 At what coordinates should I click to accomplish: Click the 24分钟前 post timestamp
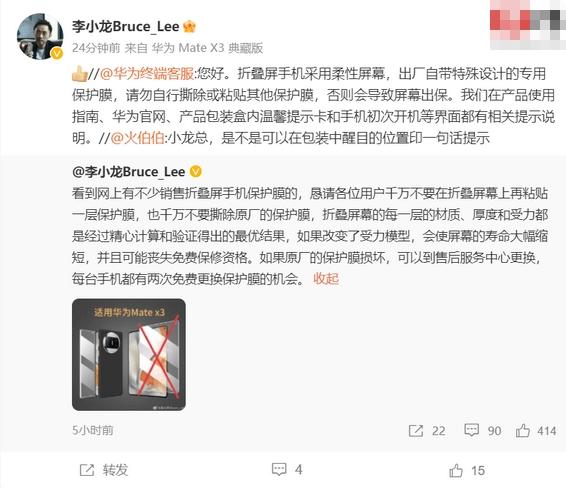(x=96, y=48)
